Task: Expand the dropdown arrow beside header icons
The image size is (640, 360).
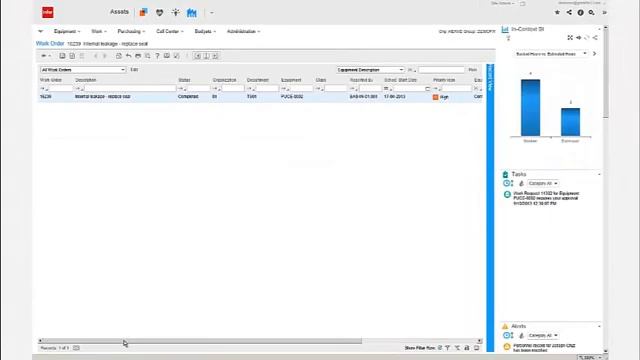Action: click(211, 13)
